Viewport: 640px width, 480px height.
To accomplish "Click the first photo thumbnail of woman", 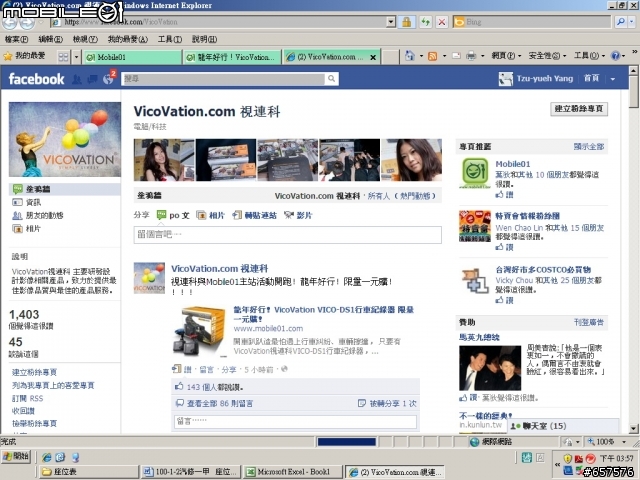I will 164,160.
